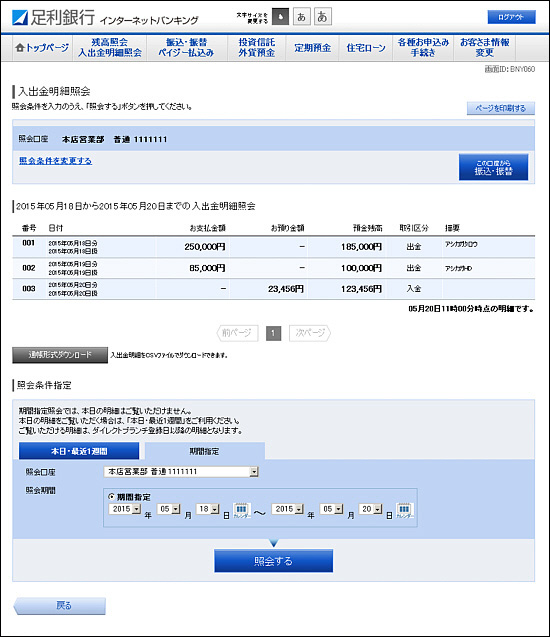Click 出金 transaction type in row 001
550x637 pixels.
(x=414, y=247)
